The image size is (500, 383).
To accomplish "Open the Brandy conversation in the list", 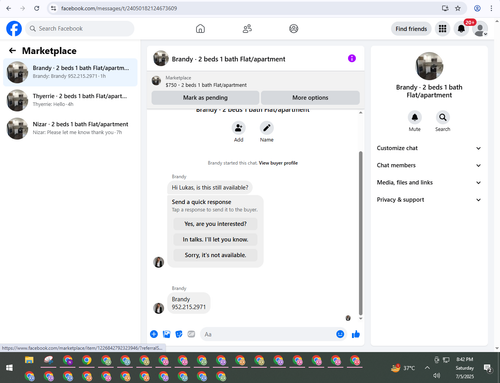I will [x=70, y=72].
